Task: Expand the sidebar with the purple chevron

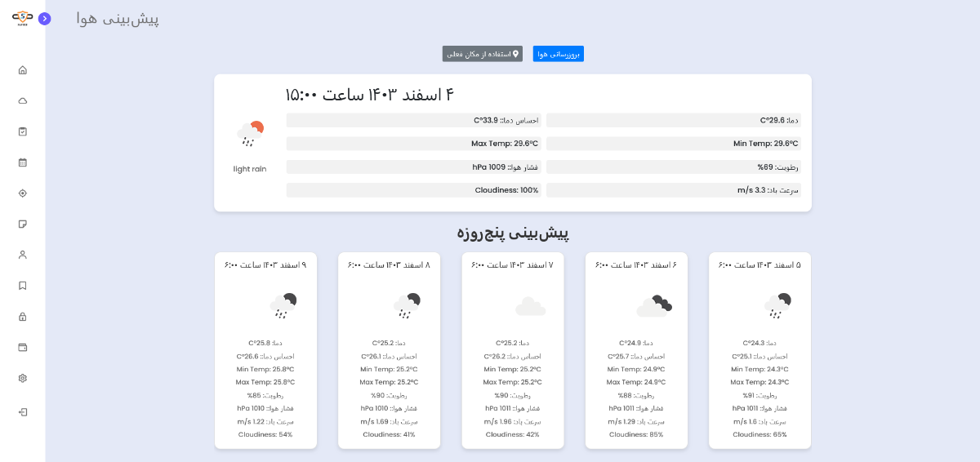Action: (x=44, y=18)
